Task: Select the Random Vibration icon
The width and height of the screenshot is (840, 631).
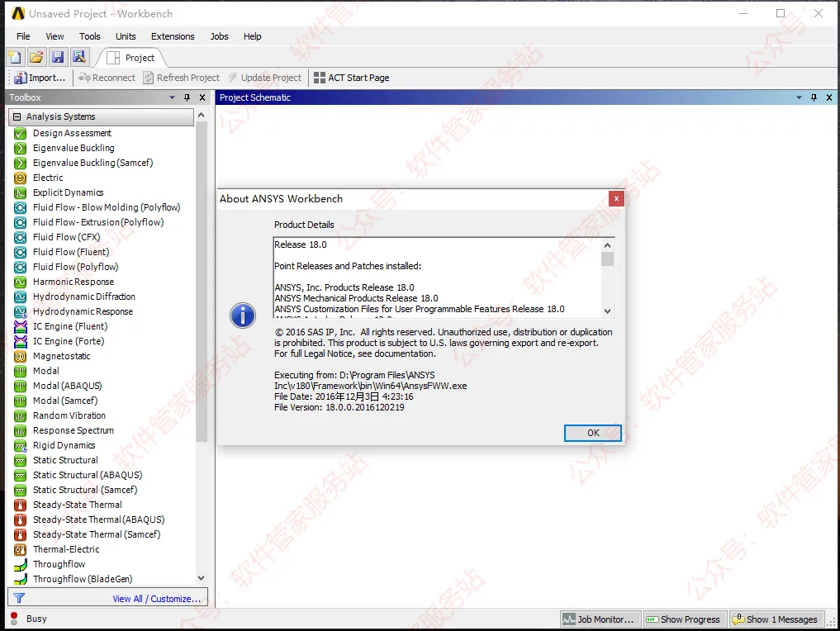Action: click(21, 415)
